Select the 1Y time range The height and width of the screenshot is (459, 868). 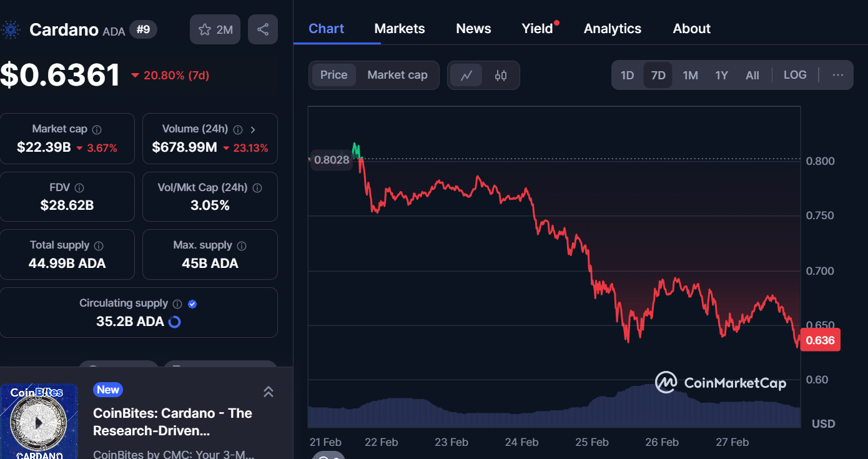[x=721, y=76]
